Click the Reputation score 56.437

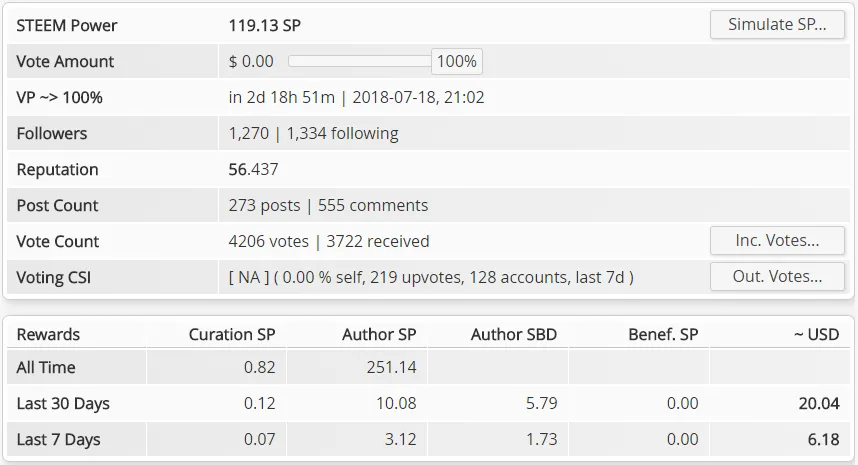pos(253,170)
